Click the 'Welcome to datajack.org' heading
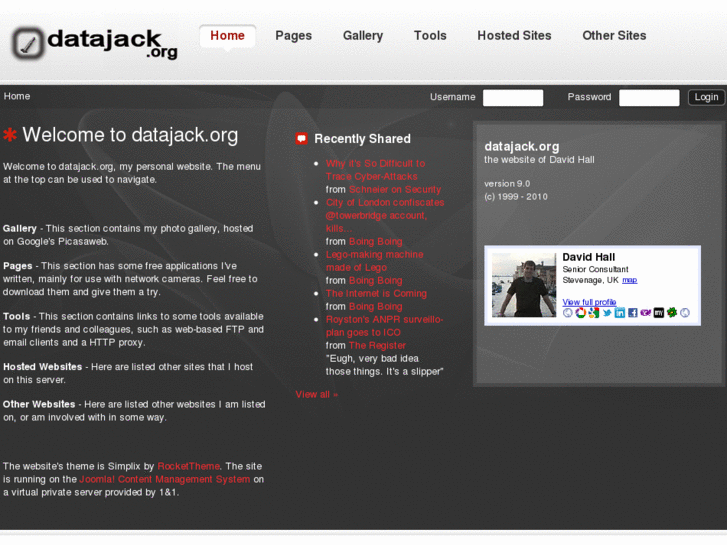The height and width of the screenshot is (545, 727). (x=130, y=135)
